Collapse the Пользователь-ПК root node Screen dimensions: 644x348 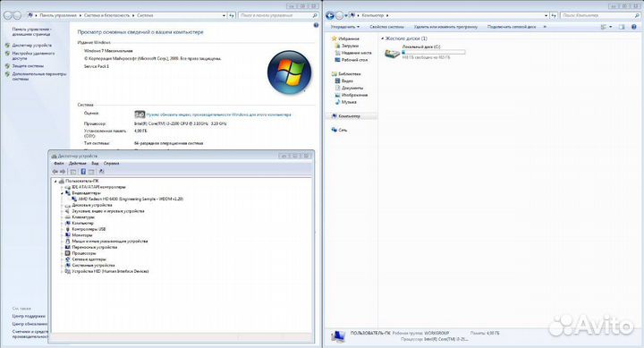[x=55, y=182]
